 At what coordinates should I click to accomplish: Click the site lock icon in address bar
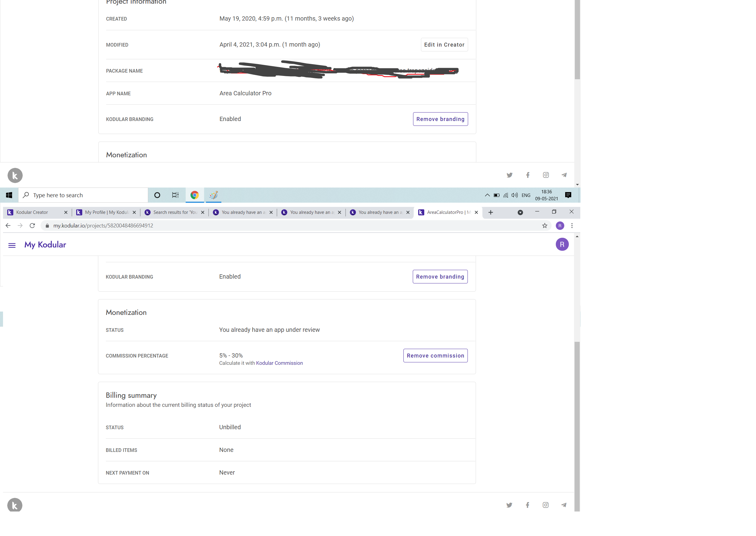[x=47, y=226]
